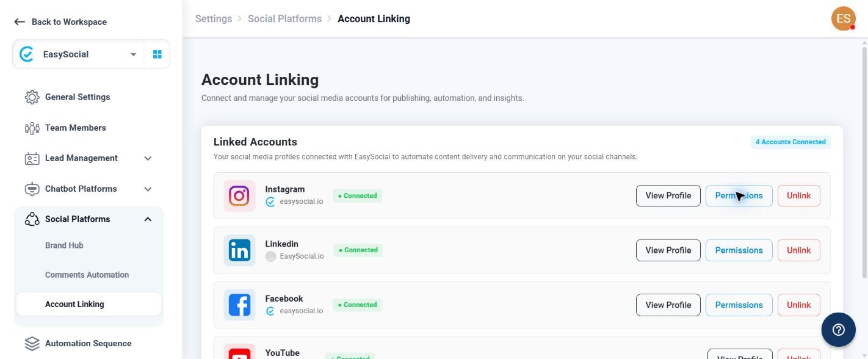Click the Instagram Connected status badge
Image resolution: width=868 pixels, height=359 pixels.
pyautogui.click(x=357, y=195)
